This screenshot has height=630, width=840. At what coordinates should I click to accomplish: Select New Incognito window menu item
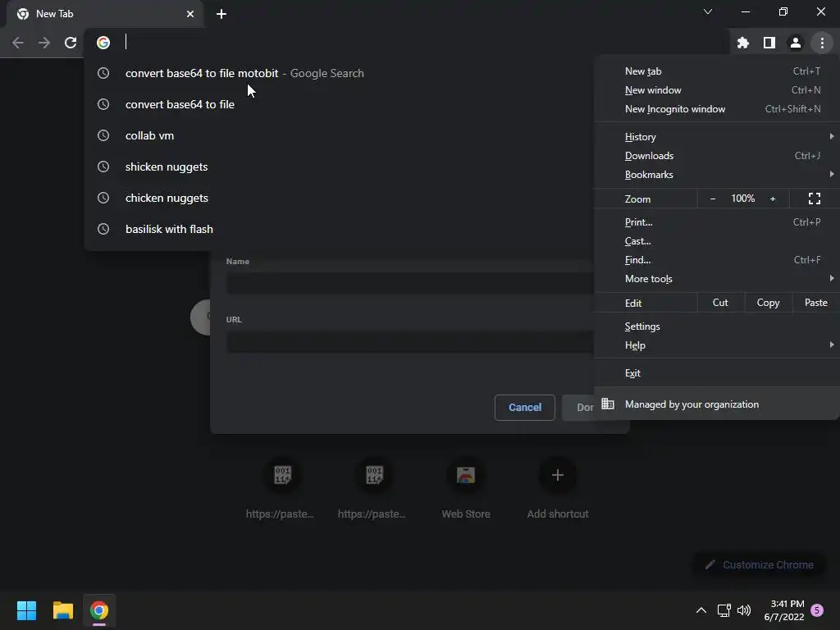717,109
